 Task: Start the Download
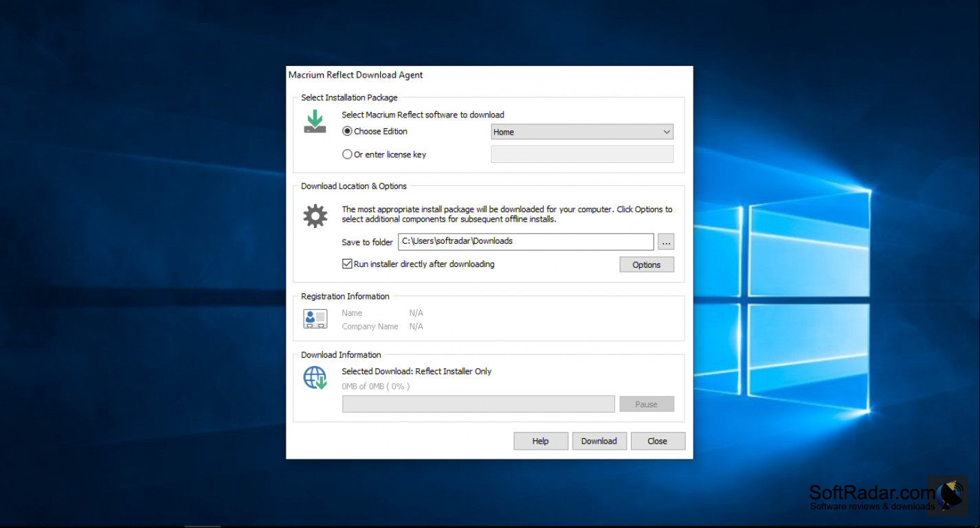click(x=599, y=441)
